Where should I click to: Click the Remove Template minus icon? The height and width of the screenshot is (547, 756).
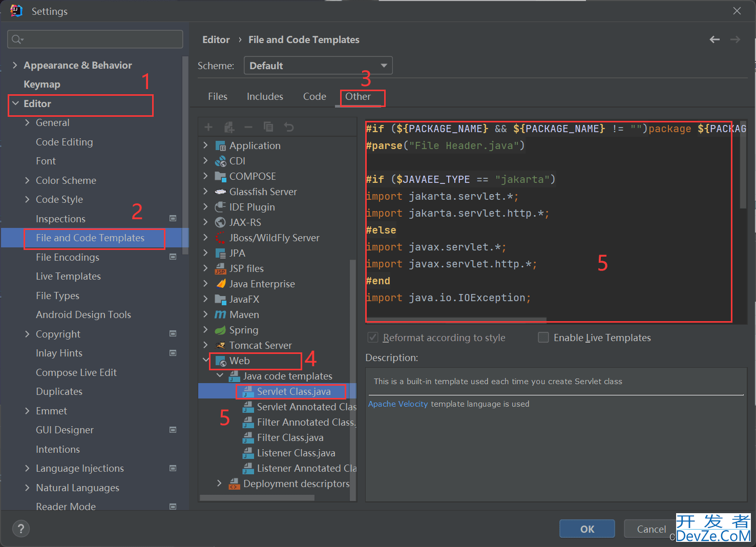(x=248, y=127)
